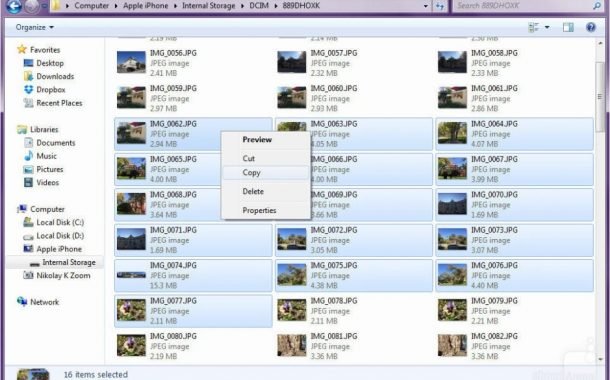Select the IMG_0061.JPG thumbnail
The height and width of the screenshot is (380, 610).
(452, 98)
